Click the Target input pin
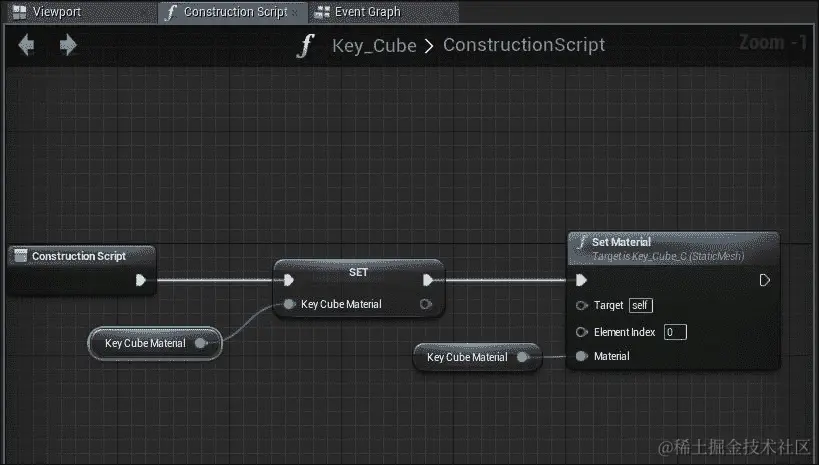Viewport: 819px width, 465px height. pyautogui.click(x=581, y=305)
